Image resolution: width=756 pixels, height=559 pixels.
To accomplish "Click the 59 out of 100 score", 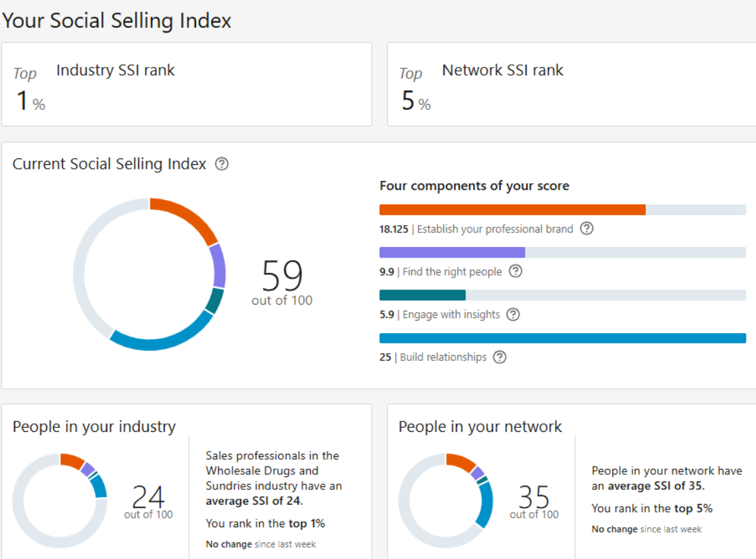I will pos(282,283).
